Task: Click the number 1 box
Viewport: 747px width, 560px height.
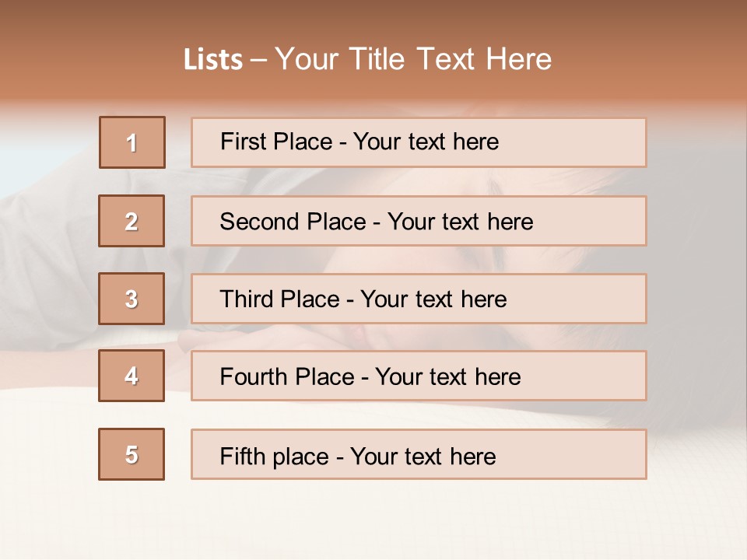Action: click(x=132, y=142)
